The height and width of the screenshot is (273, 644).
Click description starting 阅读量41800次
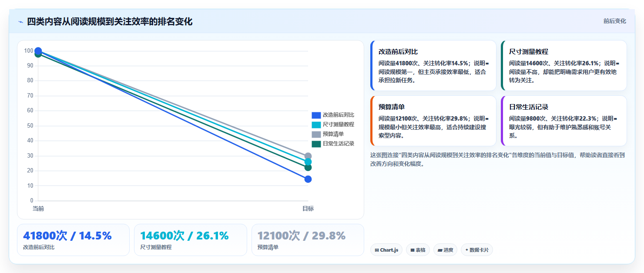[x=433, y=72]
